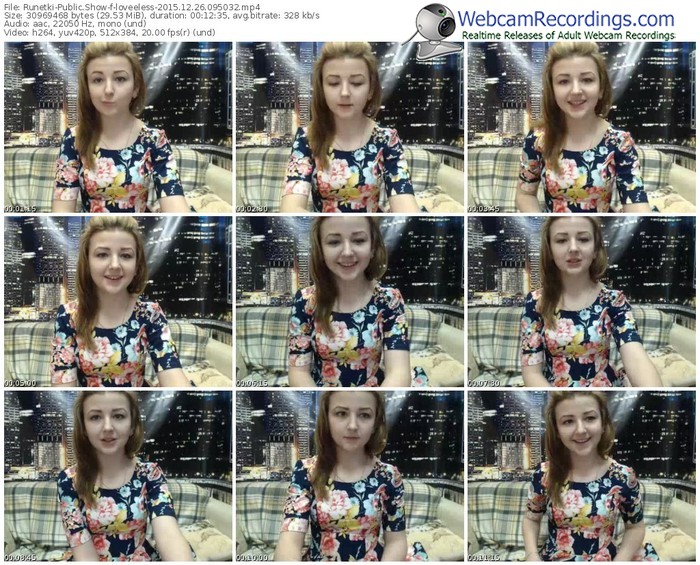View the bottom-right frame at 00:11:15
The image size is (700, 565).
(580, 475)
